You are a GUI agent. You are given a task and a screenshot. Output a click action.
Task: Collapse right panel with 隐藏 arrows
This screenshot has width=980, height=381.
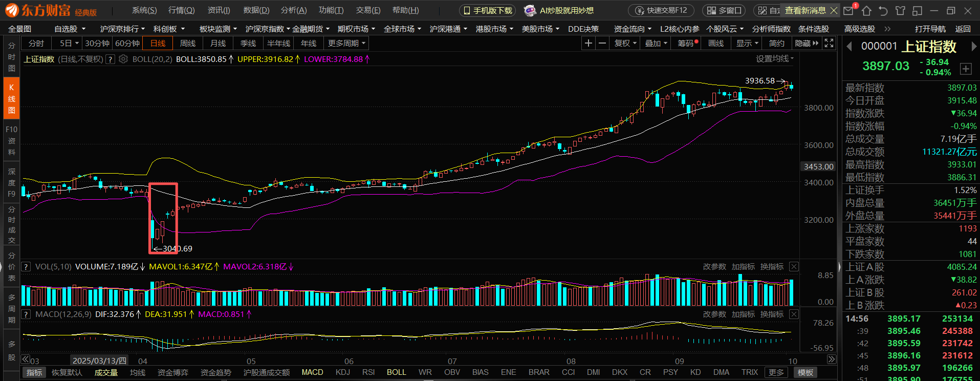click(807, 44)
